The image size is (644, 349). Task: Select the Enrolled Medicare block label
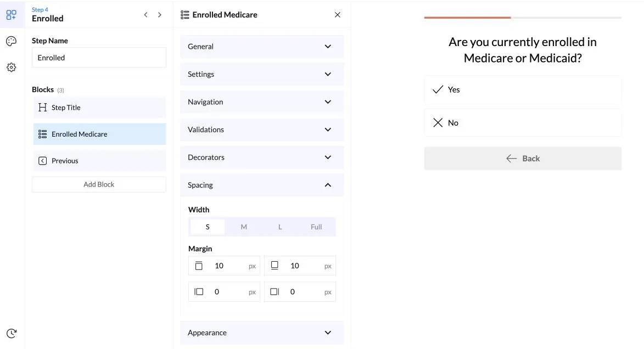(79, 134)
